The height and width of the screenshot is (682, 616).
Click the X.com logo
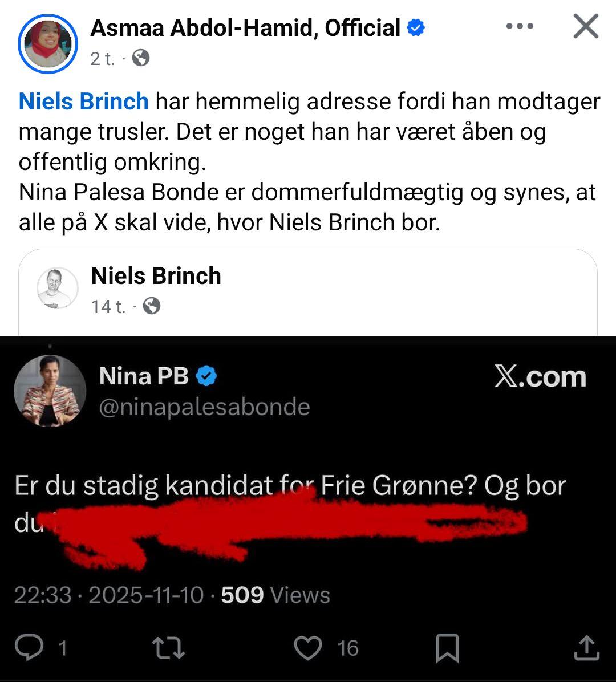[540, 377]
